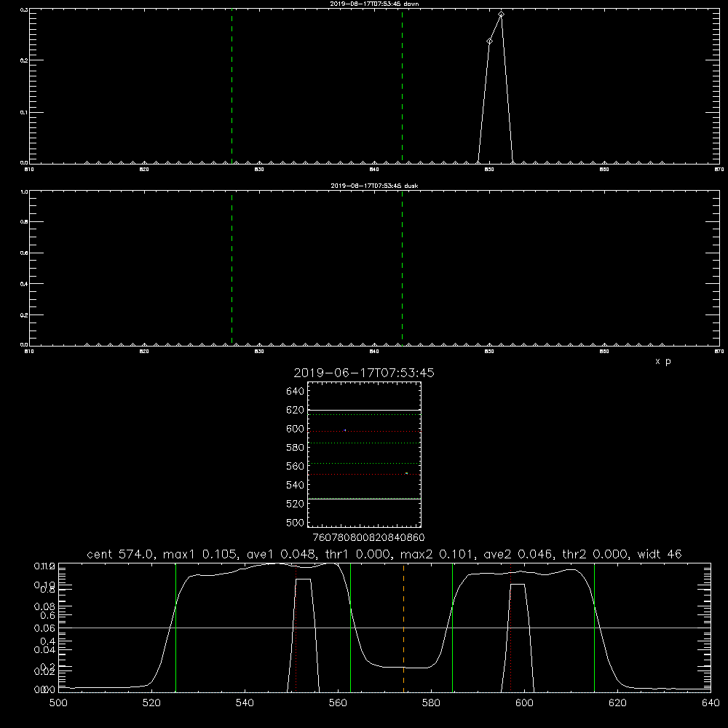Click the "x p" label below the dusk plot
This screenshot has width=728, height=728.
pyautogui.click(x=663, y=361)
